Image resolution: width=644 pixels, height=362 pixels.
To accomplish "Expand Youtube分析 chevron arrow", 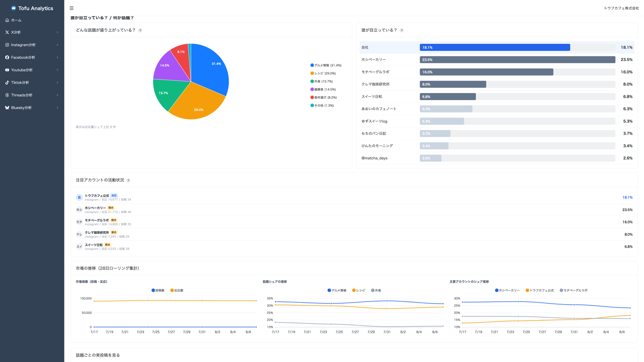I will [x=57, y=70].
